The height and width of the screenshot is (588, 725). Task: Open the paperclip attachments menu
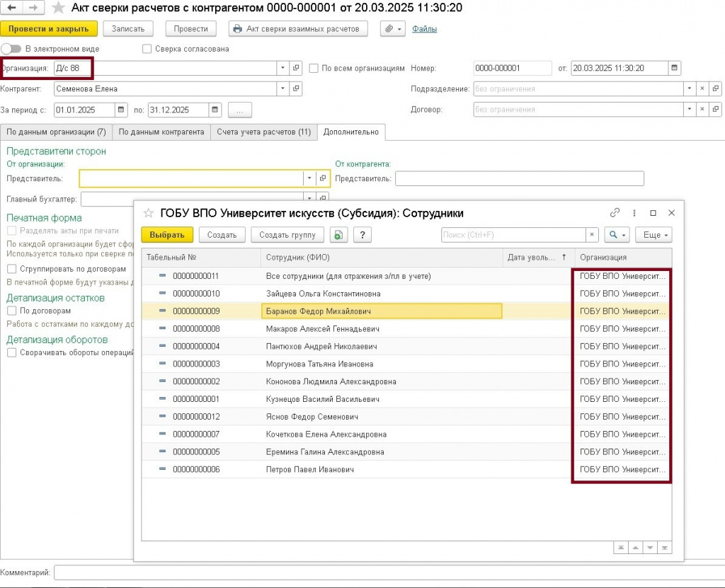tap(392, 29)
